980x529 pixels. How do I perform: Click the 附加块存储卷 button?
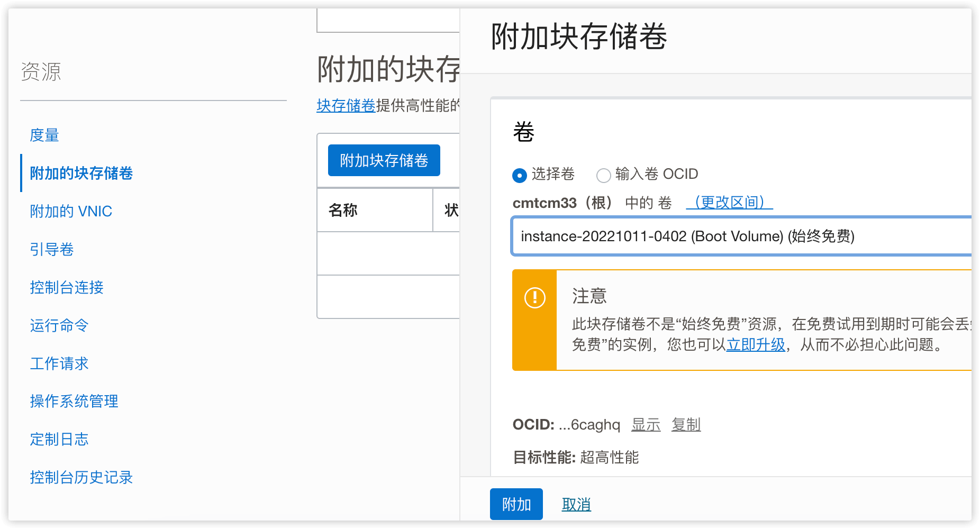click(384, 160)
